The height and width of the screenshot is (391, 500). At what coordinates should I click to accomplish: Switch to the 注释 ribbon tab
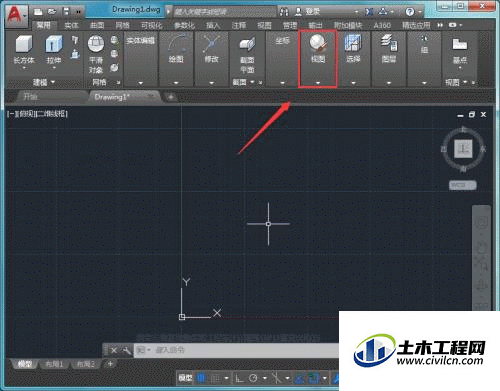[238, 25]
